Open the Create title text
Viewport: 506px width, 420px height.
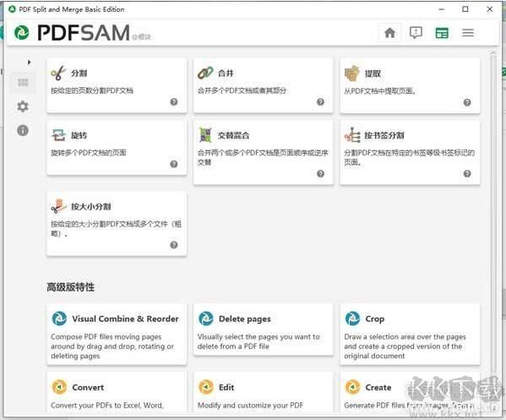378,387
